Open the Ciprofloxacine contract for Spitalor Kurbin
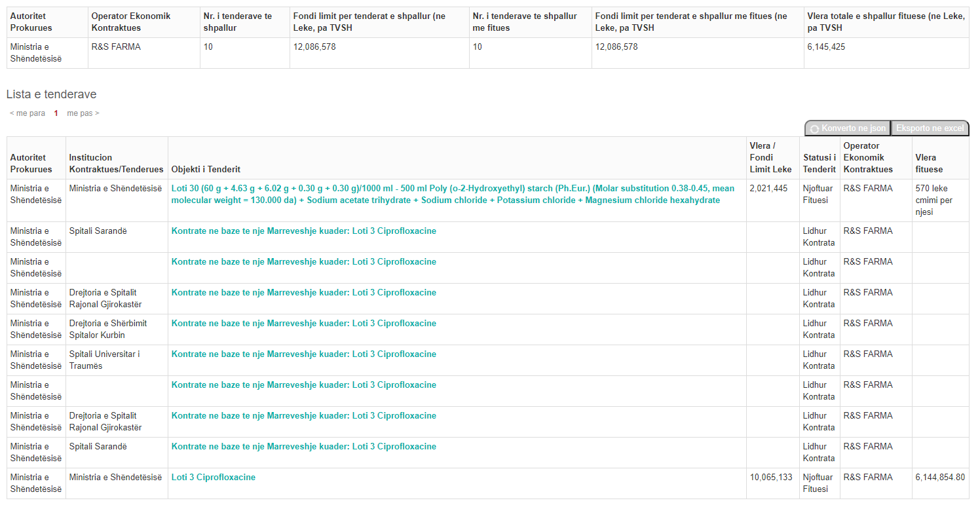Image resolution: width=980 pixels, height=509 pixels. (303, 324)
